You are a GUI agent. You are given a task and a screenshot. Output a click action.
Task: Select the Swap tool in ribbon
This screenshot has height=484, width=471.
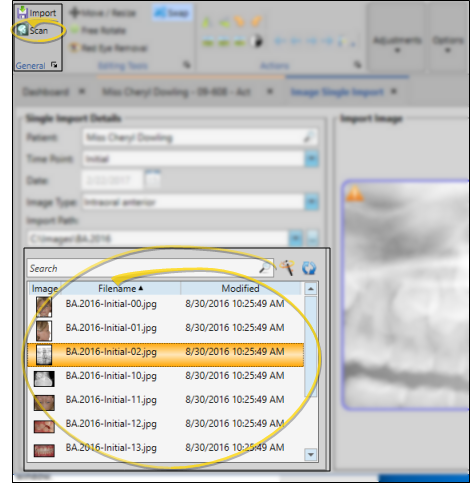click(x=172, y=13)
